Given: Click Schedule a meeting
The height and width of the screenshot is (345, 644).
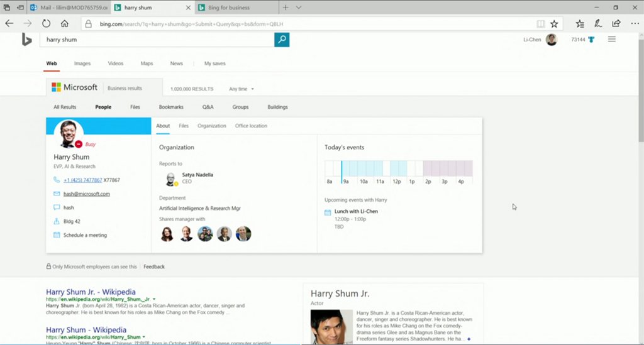Looking at the screenshot, I should click(x=85, y=235).
